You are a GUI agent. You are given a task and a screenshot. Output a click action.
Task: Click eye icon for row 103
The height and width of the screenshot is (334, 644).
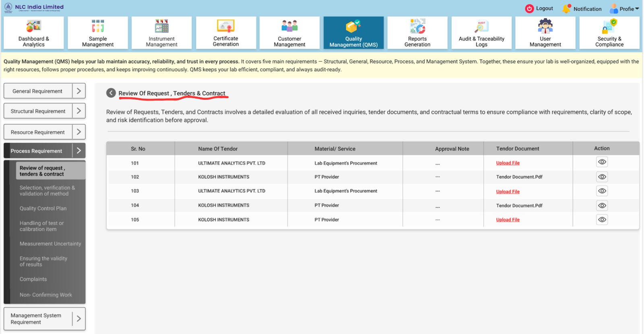tap(602, 191)
